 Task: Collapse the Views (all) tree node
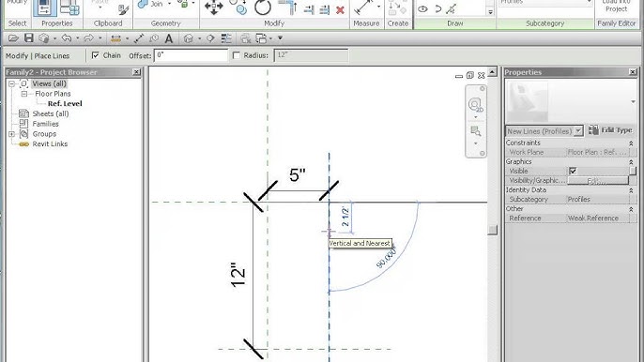tap(11, 83)
